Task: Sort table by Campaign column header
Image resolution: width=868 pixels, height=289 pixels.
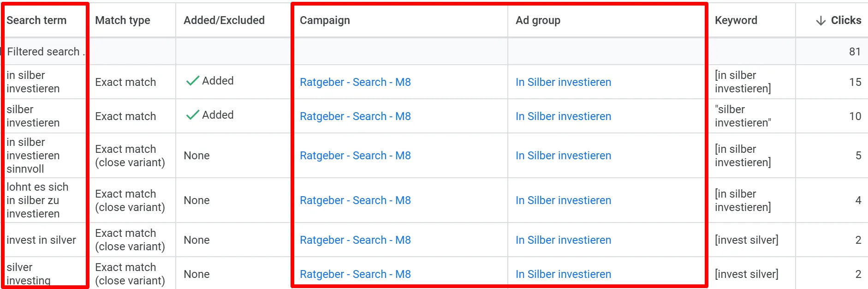Action: [x=325, y=20]
